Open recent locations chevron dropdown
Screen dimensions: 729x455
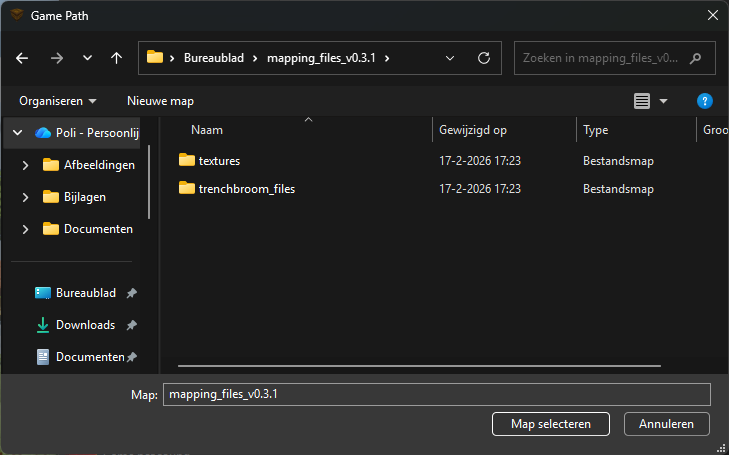click(87, 58)
